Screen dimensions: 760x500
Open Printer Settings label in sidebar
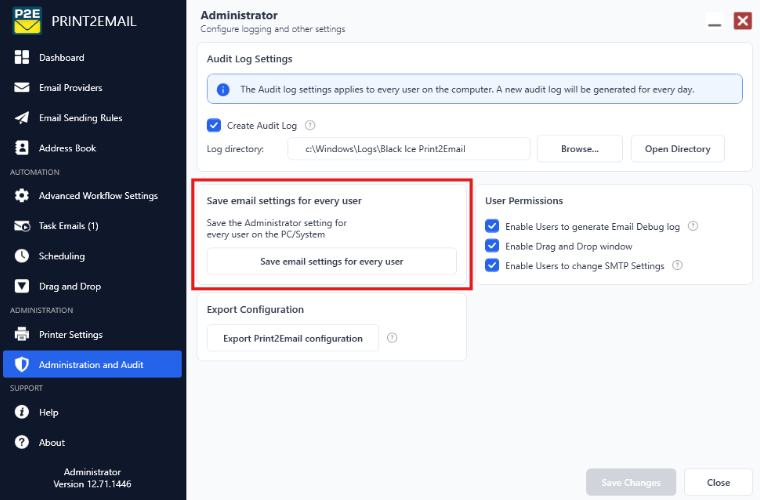(71, 335)
